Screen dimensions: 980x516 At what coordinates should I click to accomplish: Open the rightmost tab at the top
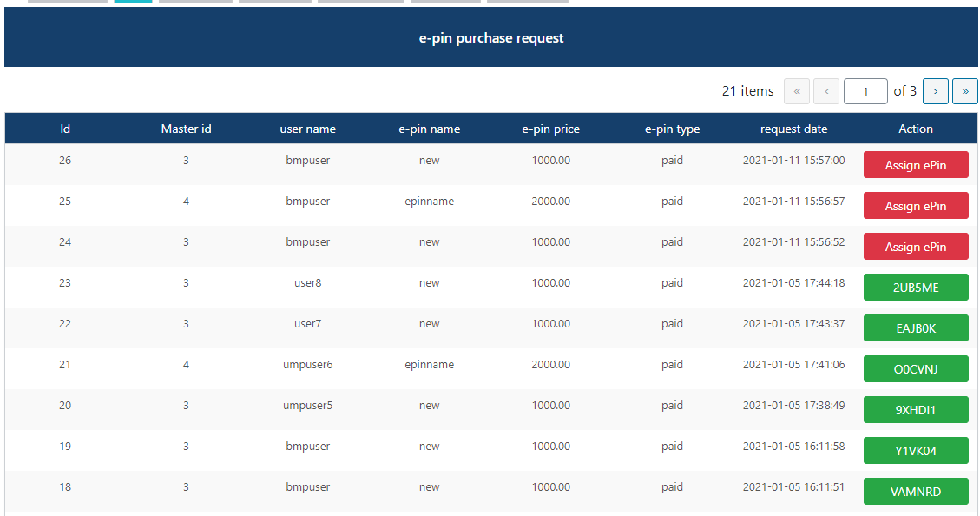click(527, 2)
